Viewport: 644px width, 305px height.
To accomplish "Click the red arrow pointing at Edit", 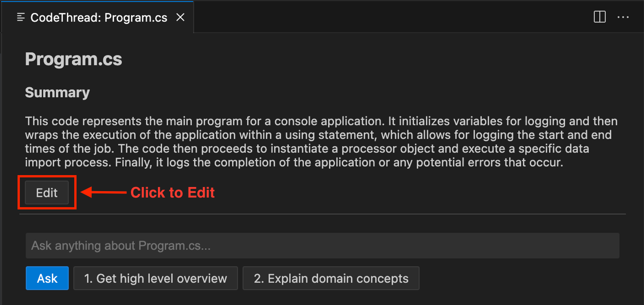I will [104, 192].
